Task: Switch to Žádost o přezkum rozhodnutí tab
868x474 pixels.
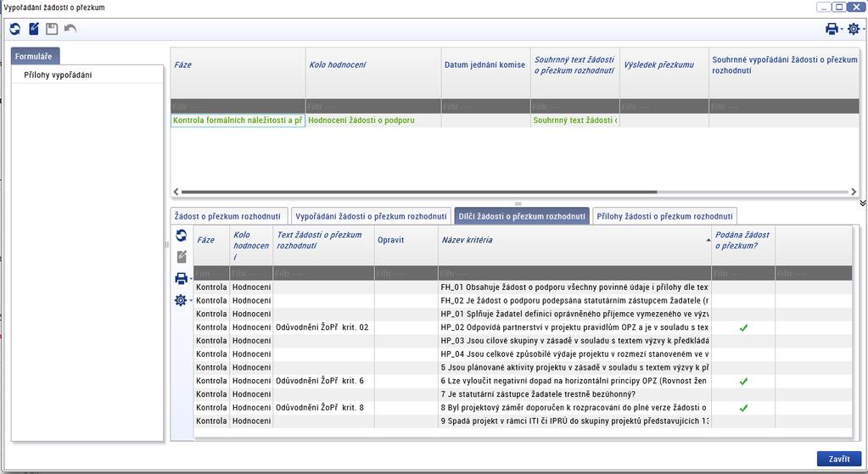Action: coord(228,216)
